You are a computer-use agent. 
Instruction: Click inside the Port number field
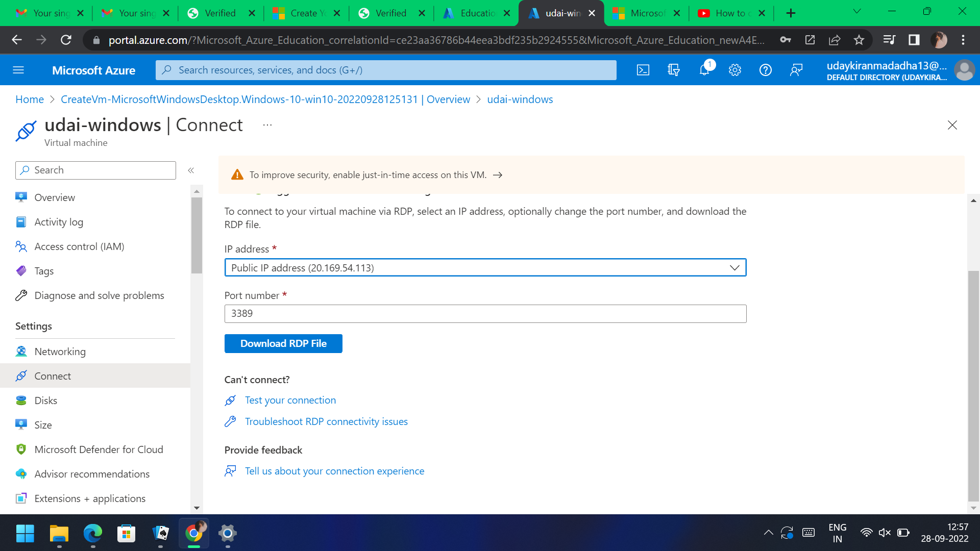click(x=485, y=313)
